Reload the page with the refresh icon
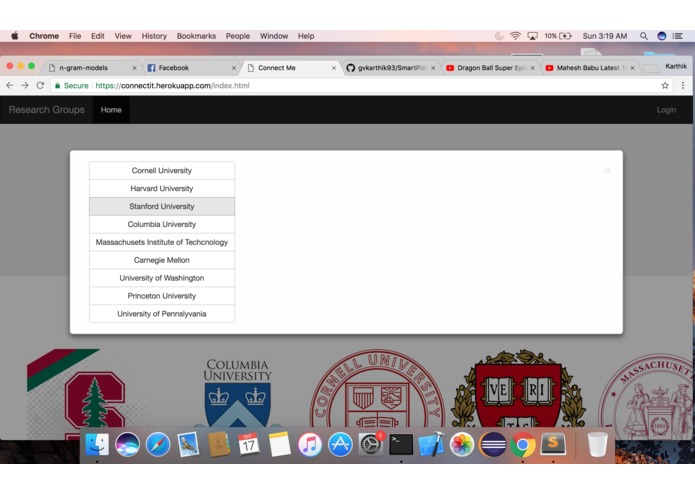Screen dimensions: 695x494 (40, 86)
